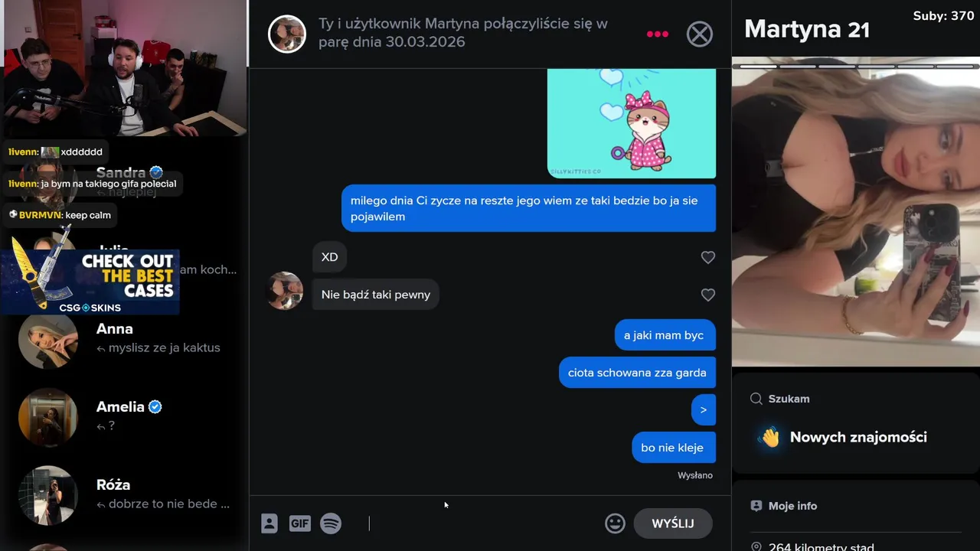Click Martyna's avatar beside received message

(x=285, y=291)
